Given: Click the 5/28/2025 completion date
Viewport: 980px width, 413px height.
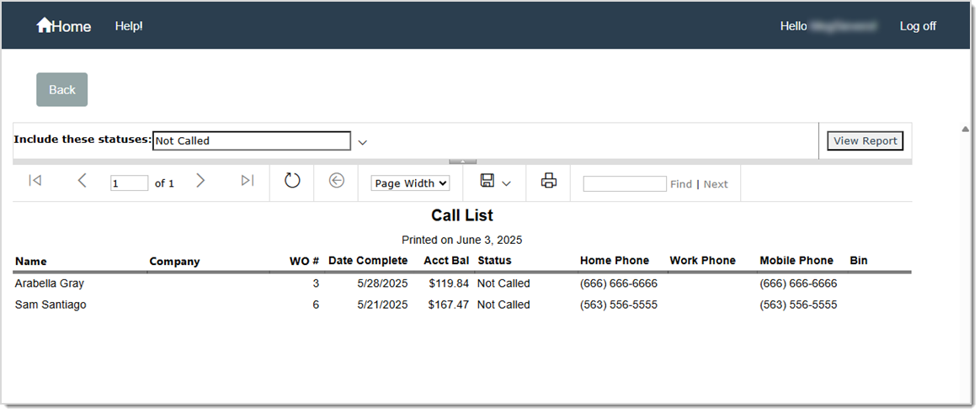Looking at the screenshot, I should click(382, 283).
